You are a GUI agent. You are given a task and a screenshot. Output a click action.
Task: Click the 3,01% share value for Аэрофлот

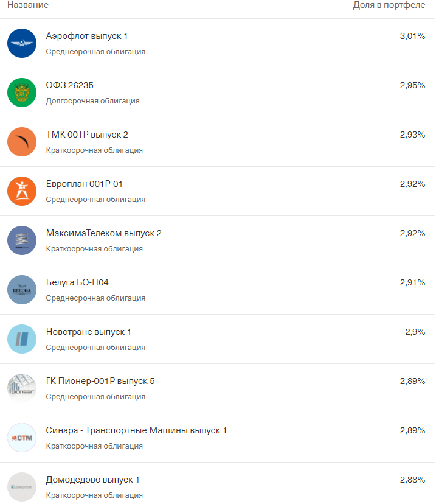pyautogui.click(x=412, y=36)
